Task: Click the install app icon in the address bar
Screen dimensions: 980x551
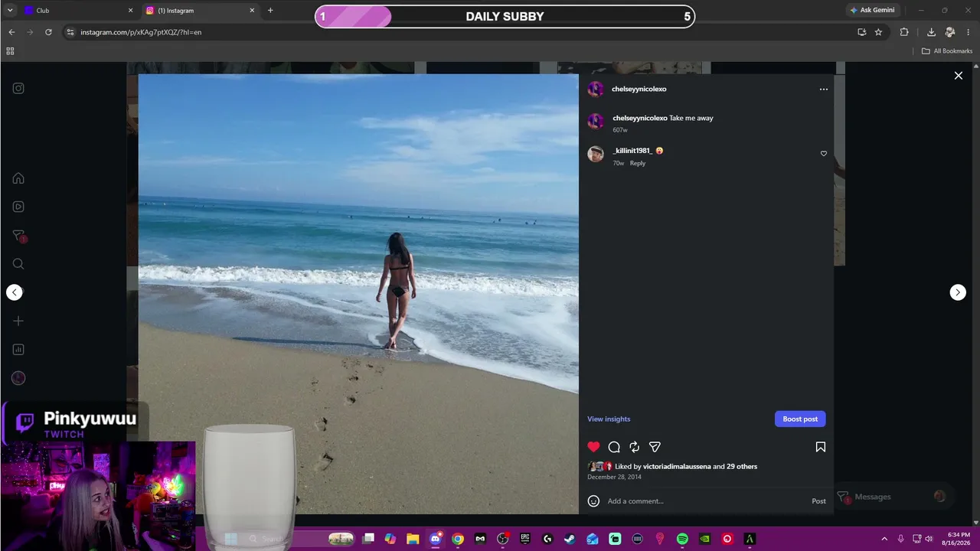Action: click(861, 32)
